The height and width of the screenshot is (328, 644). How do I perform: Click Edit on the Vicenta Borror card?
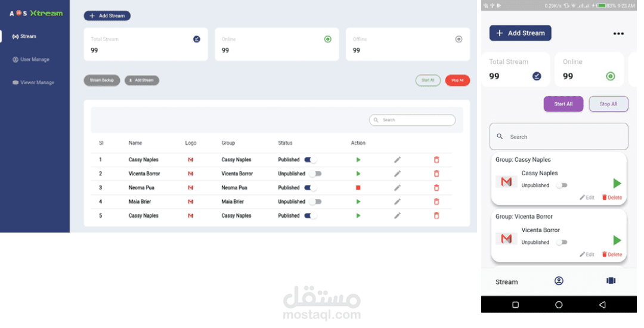pos(587,255)
